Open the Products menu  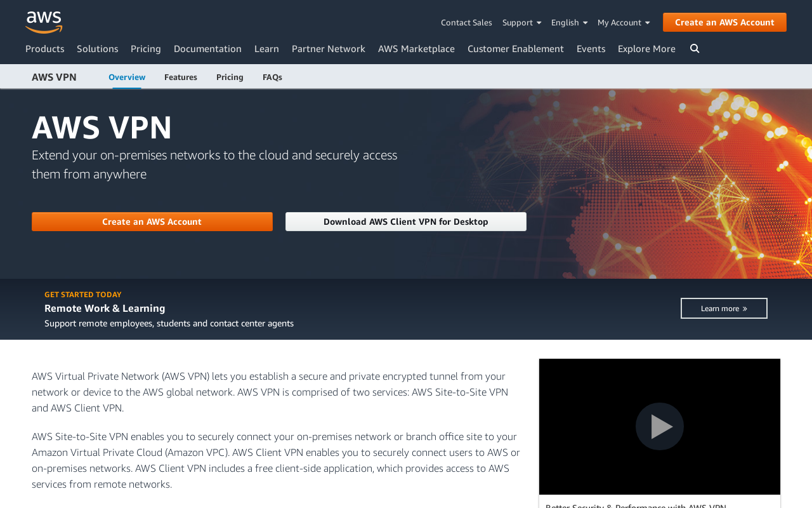[x=45, y=49]
